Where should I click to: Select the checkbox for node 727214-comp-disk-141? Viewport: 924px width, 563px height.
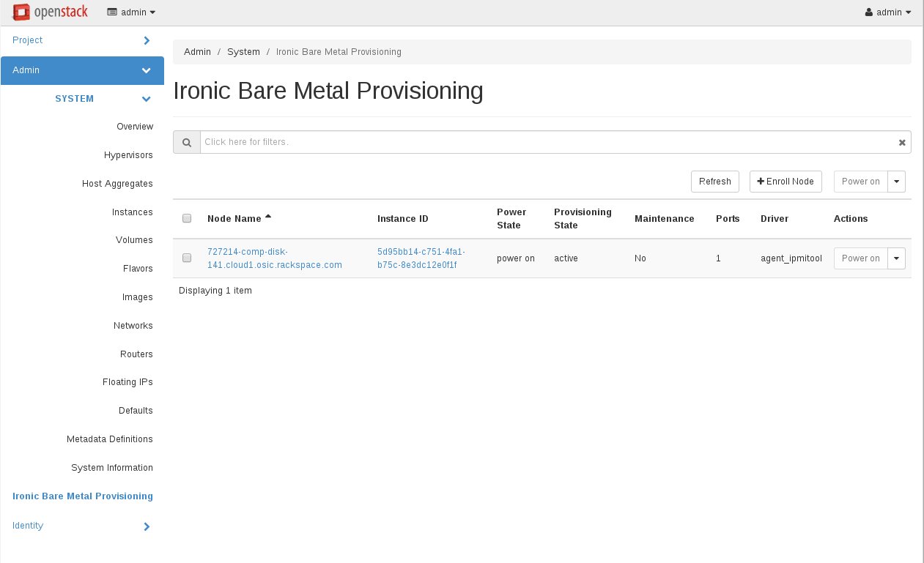point(187,258)
